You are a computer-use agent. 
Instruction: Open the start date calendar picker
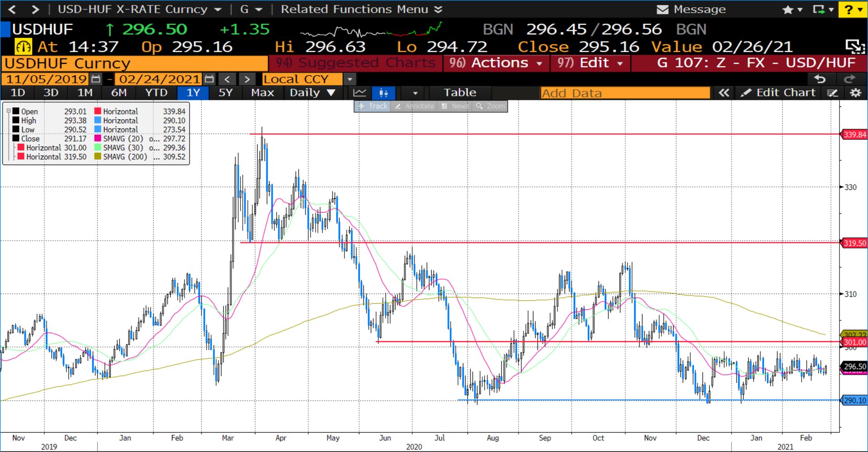tap(96, 79)
